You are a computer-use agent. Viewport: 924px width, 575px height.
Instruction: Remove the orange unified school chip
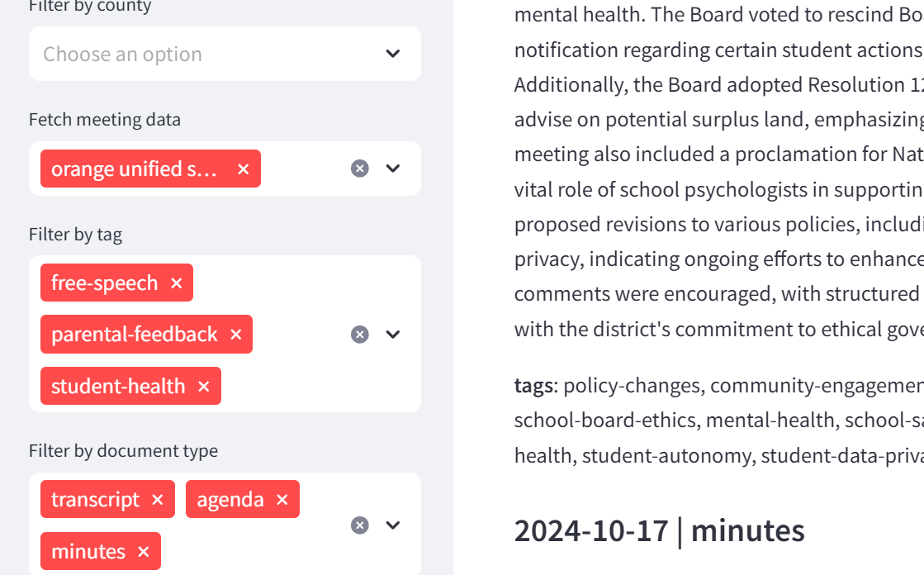coord(243,169)
